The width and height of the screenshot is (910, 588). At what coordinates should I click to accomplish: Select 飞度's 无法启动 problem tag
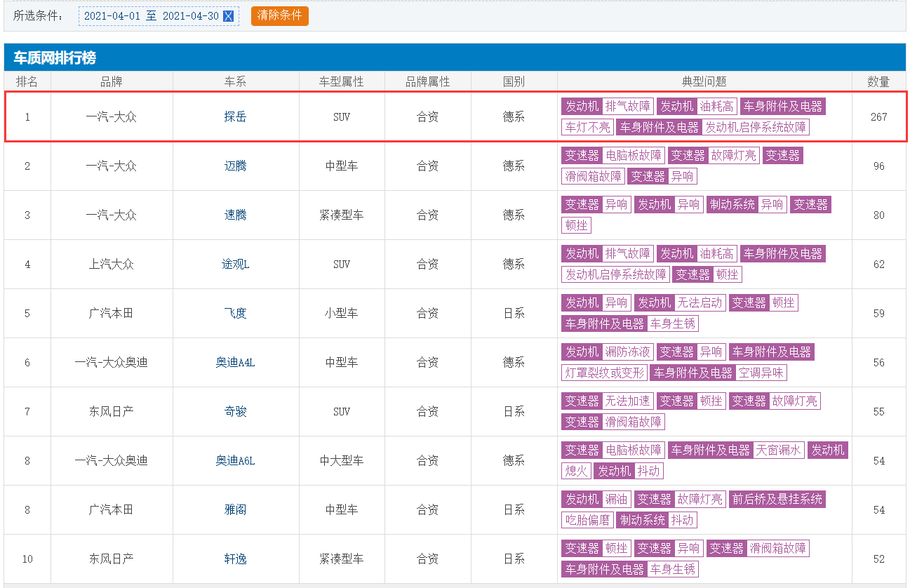coord(700,302)
